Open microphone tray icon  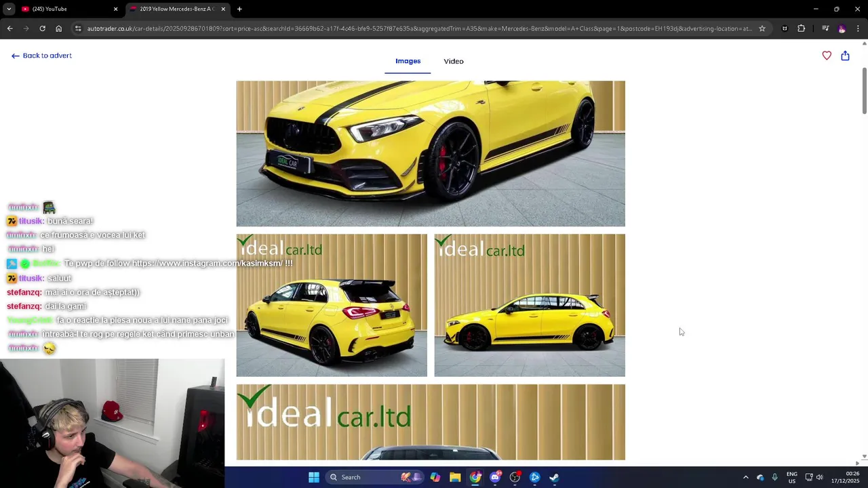(774, 477)
